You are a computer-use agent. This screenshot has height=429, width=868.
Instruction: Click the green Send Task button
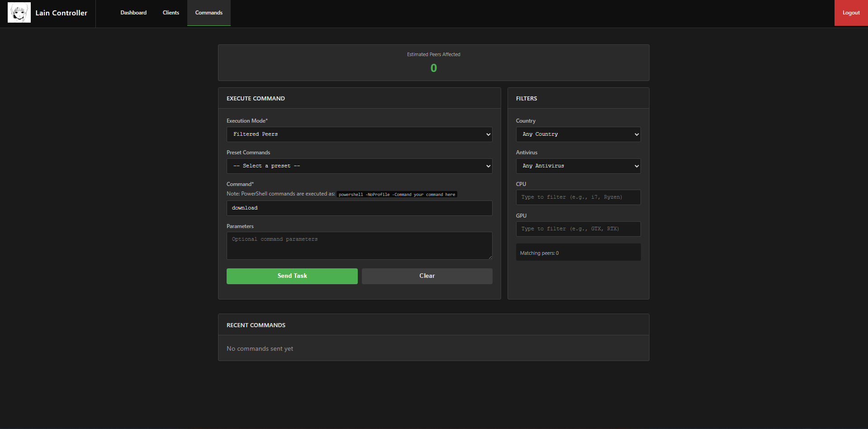pyautogui.click(x=292, y=276)
